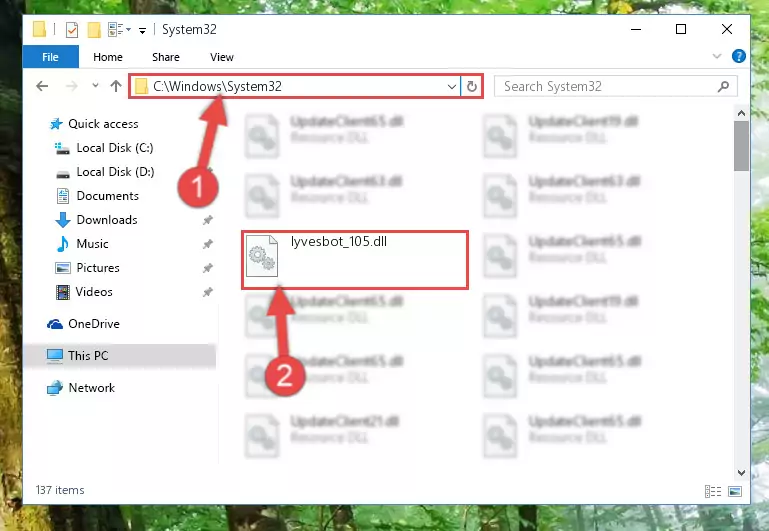This screenshot has width=769, height=531.
Task: Click the New folder quick access icon
Action: pyautogui.click(x=94, y=30)
